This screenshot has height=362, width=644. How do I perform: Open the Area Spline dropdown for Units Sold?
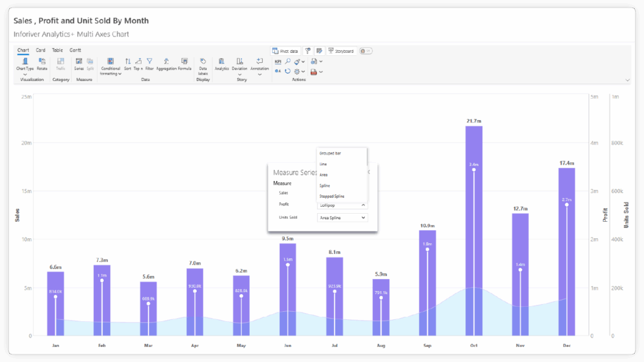tap(343, 217)
